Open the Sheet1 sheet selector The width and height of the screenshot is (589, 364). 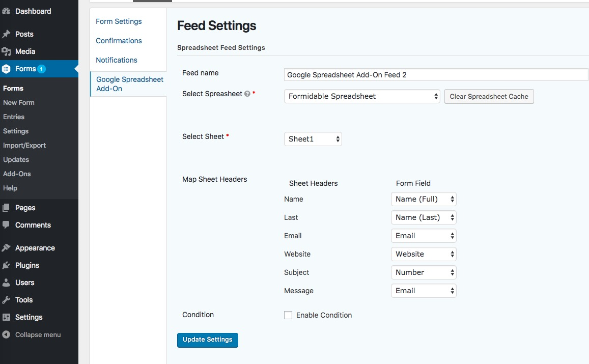tap(313, 139)
